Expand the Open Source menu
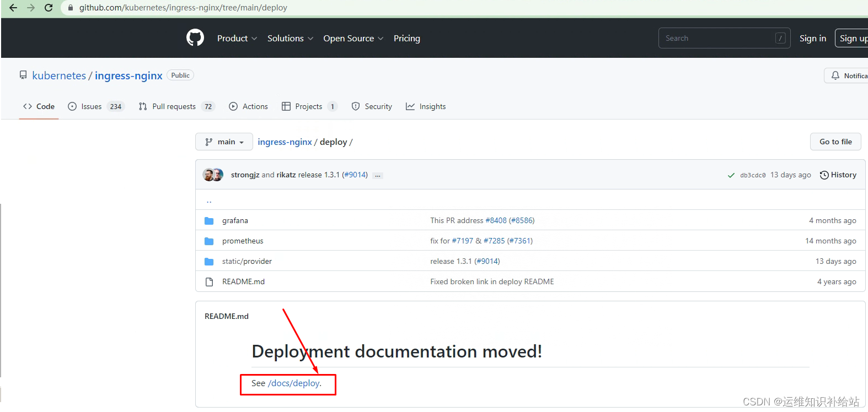 (x=353, y=38)
